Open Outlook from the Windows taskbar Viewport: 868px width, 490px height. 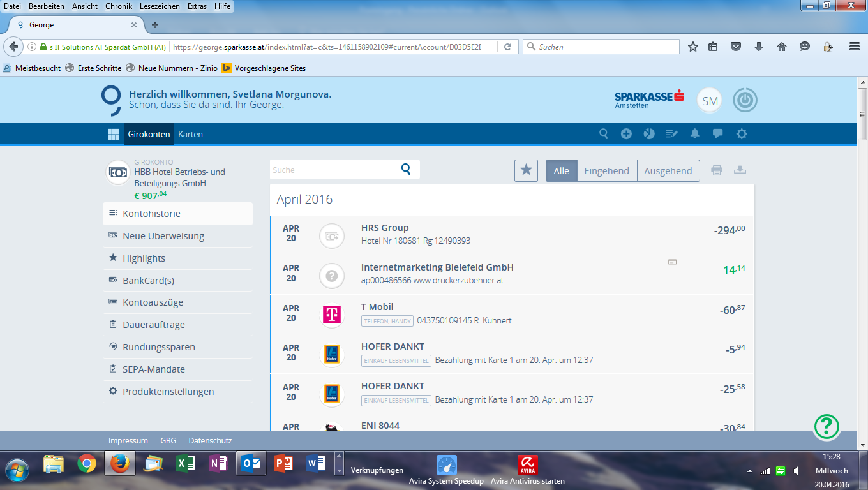[250, 464]
